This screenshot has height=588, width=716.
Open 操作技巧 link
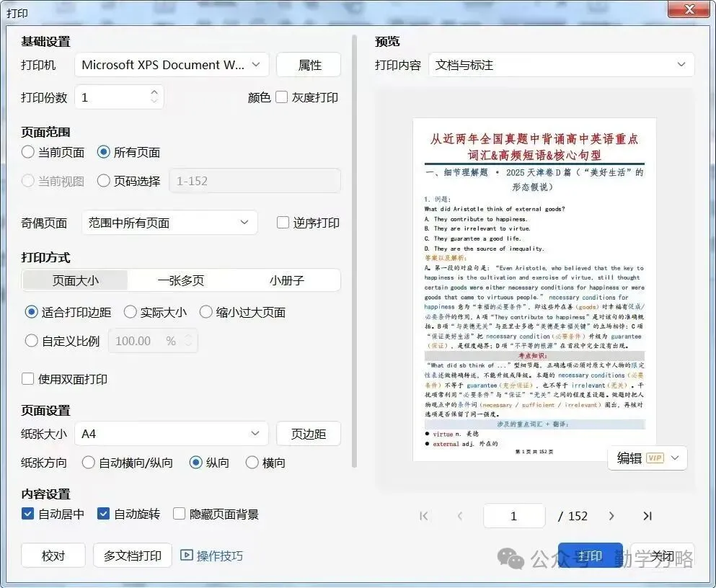pos(220,555)
